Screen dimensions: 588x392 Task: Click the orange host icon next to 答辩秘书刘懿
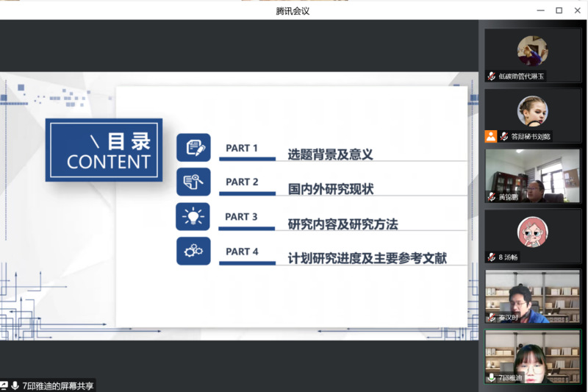491,136
